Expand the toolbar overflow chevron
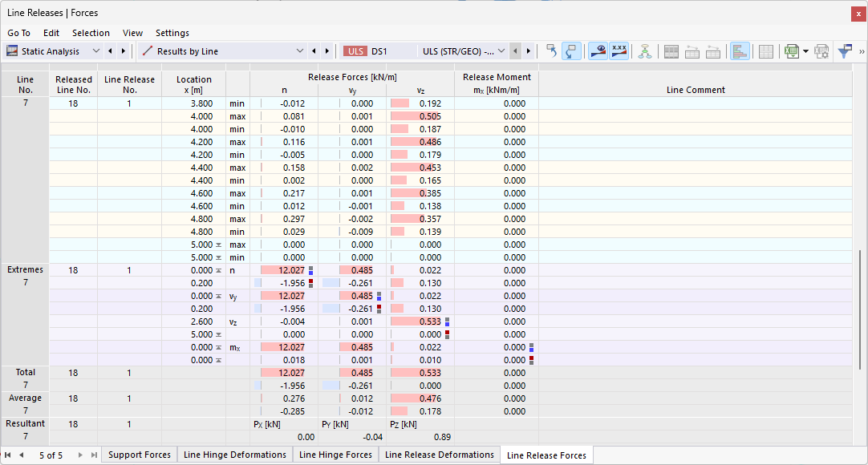The image size is (868, 465). (862, 51)
